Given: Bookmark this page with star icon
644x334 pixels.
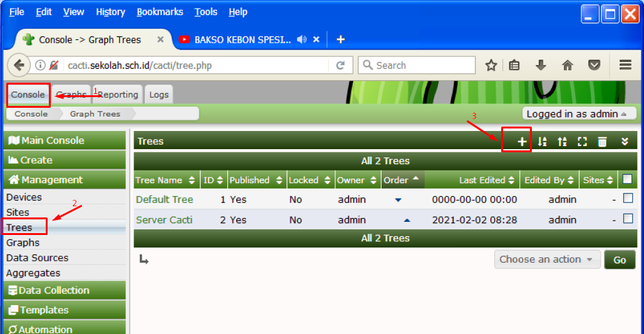Looking at the screenshot, I should pyautogui.click(x=491, y=65).
